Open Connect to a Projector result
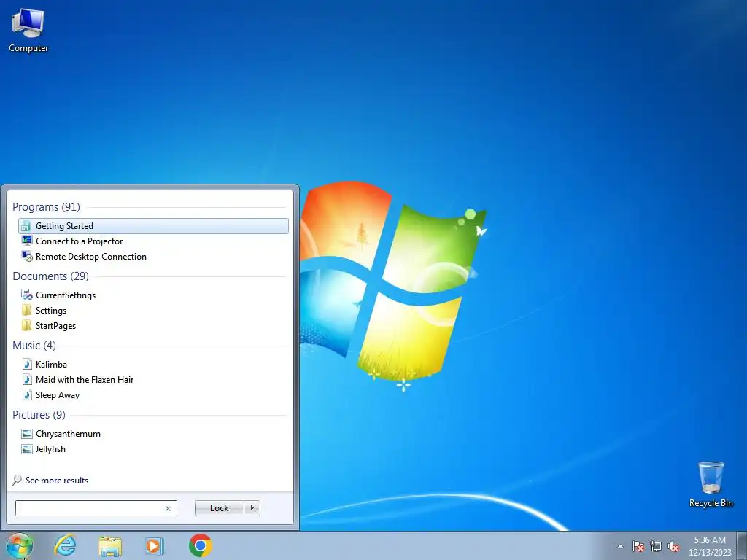This screenshot has height=560, width=747. tap(153, 241)
